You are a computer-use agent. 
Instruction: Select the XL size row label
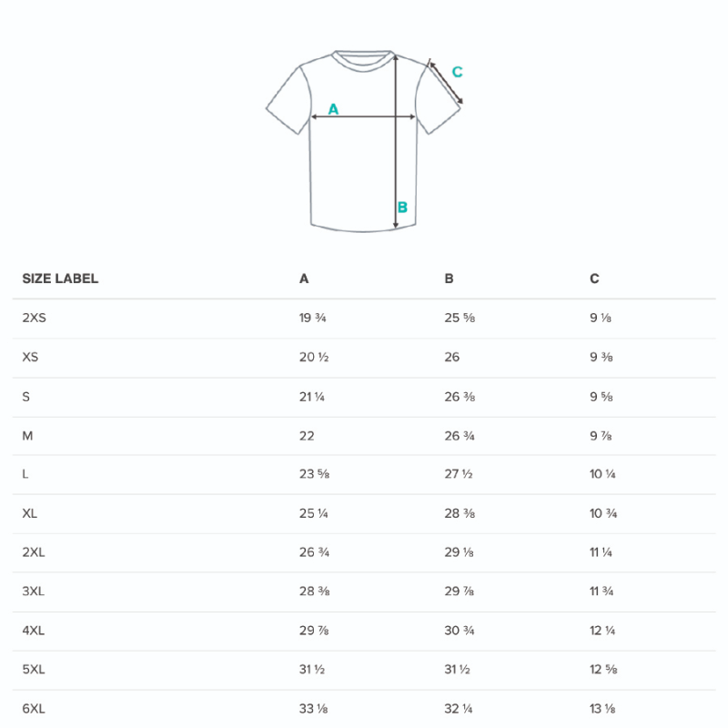pos(30,513)
